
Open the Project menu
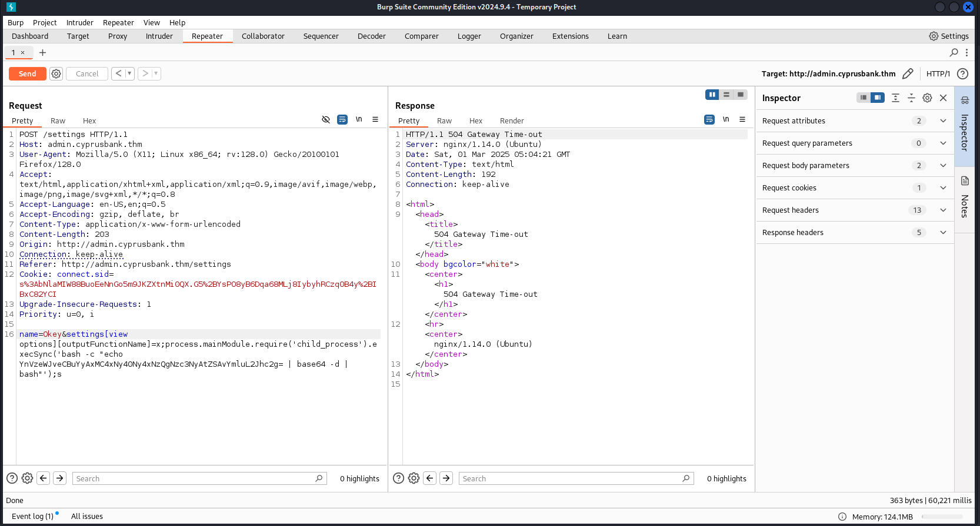pyautogui.click(x=45, y=22)
